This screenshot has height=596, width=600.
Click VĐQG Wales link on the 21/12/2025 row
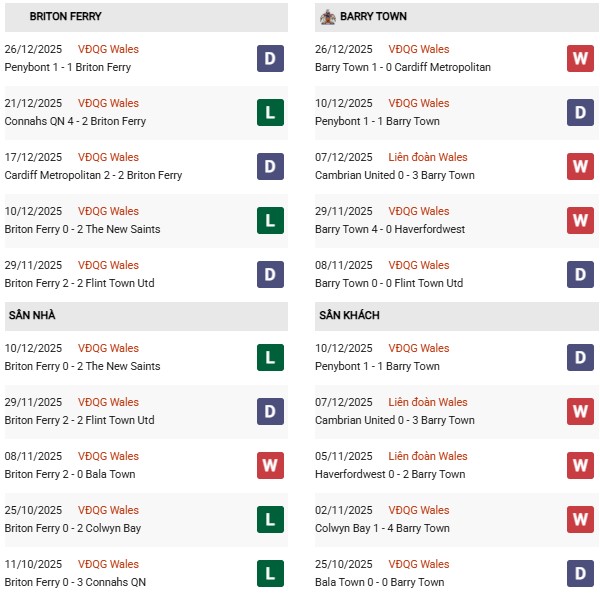pyautogui.click(x=108, y=103)
